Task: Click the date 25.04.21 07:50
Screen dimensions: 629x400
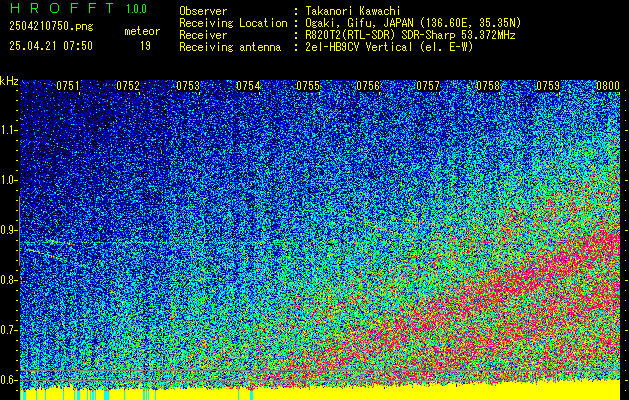Action: (x=51, y=46)
